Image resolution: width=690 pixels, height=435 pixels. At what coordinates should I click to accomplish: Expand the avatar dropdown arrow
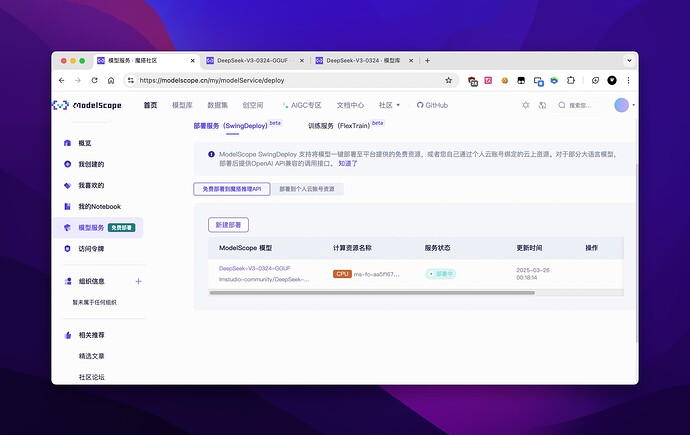click(x=633, y=105)
